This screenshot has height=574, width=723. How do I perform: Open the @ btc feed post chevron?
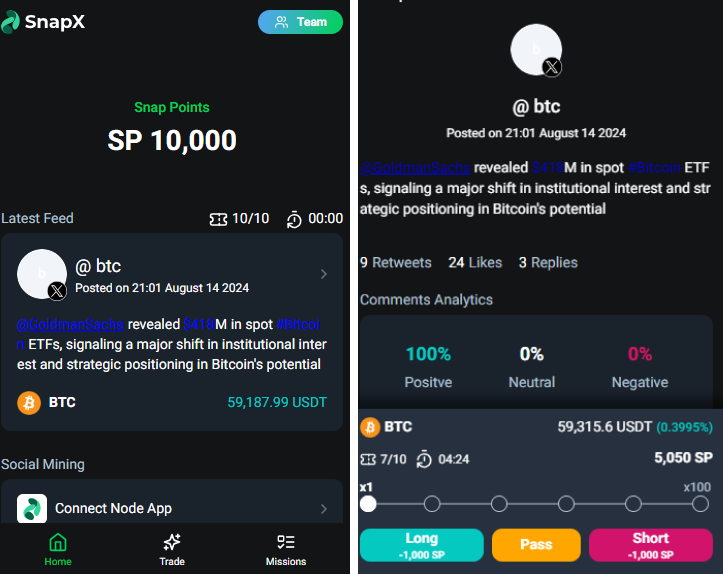pyautogui.click(x=323, y=274)
